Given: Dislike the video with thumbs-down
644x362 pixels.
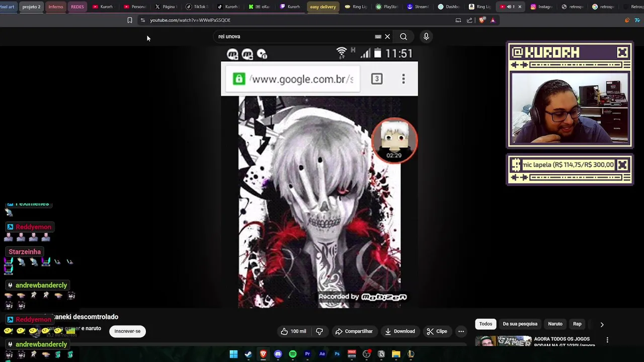Looking at the screenshot, I should point(319,331).
